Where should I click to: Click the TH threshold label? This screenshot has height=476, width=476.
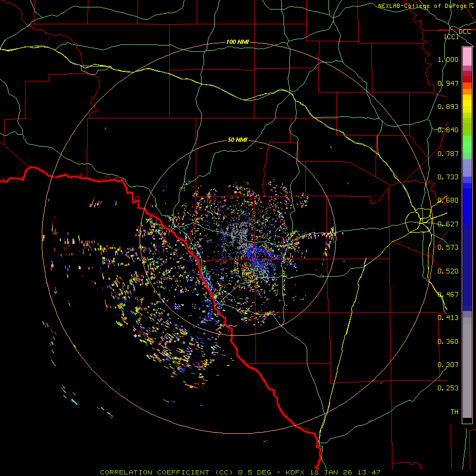[x=454, y=412]
